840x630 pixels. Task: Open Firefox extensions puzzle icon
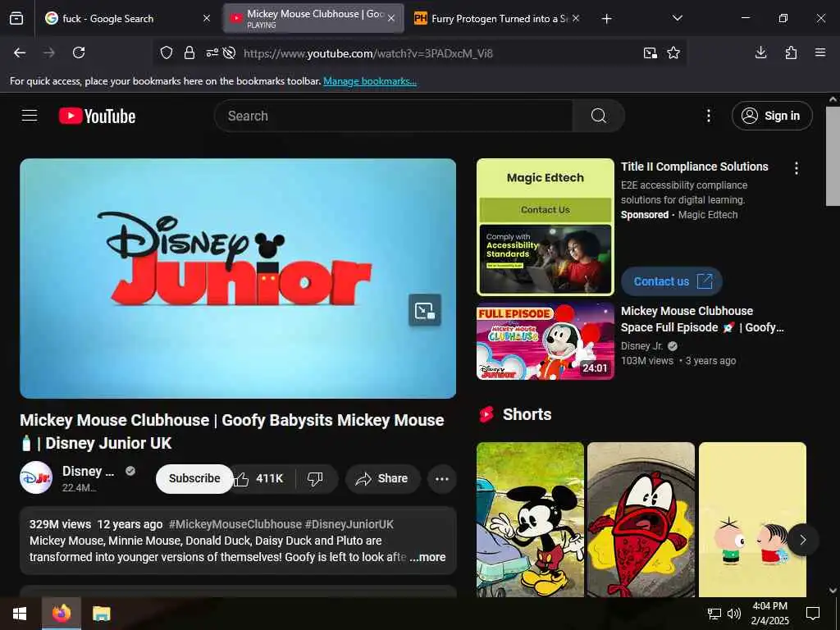coord(791,52)
